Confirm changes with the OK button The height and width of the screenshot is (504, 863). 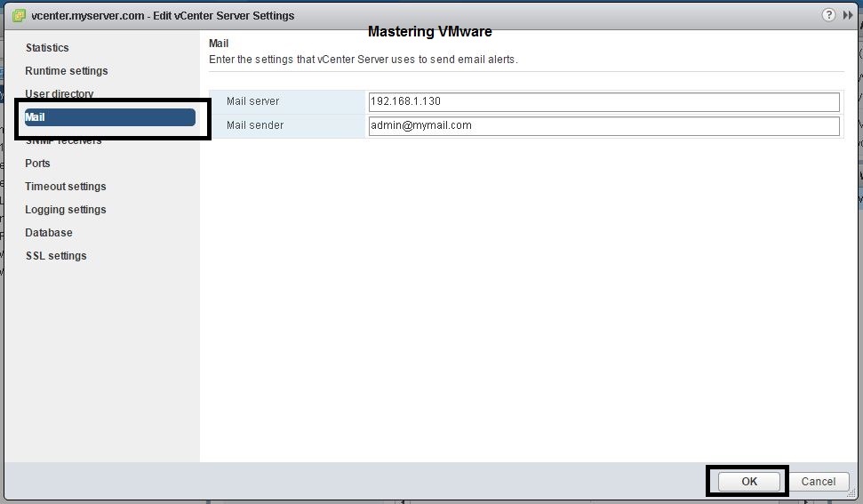tap(749, 482)
